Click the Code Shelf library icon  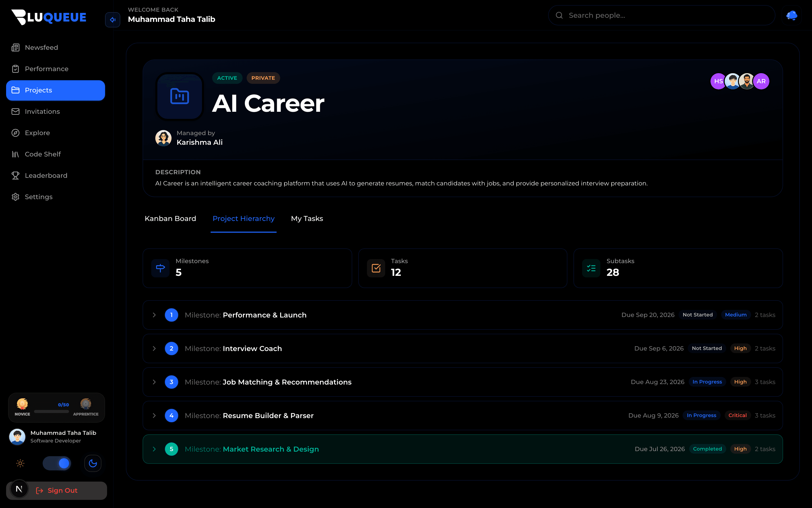click(15, 154)
